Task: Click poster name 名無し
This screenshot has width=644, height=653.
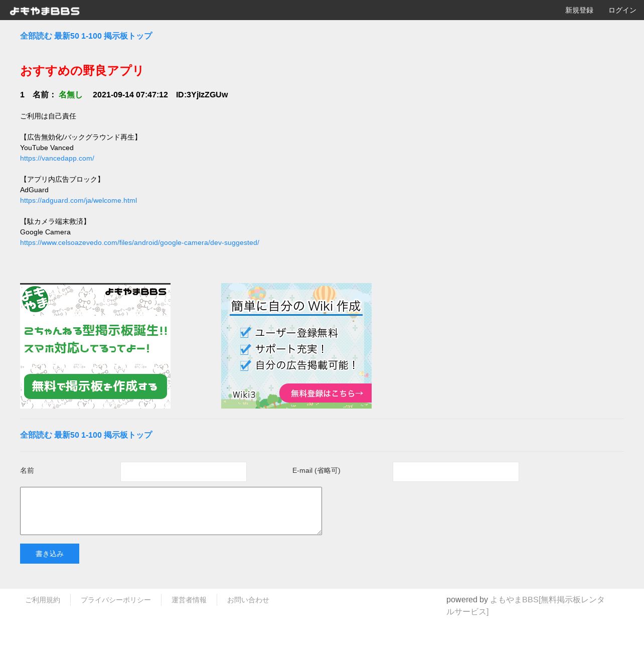Action: coord(70,95)
